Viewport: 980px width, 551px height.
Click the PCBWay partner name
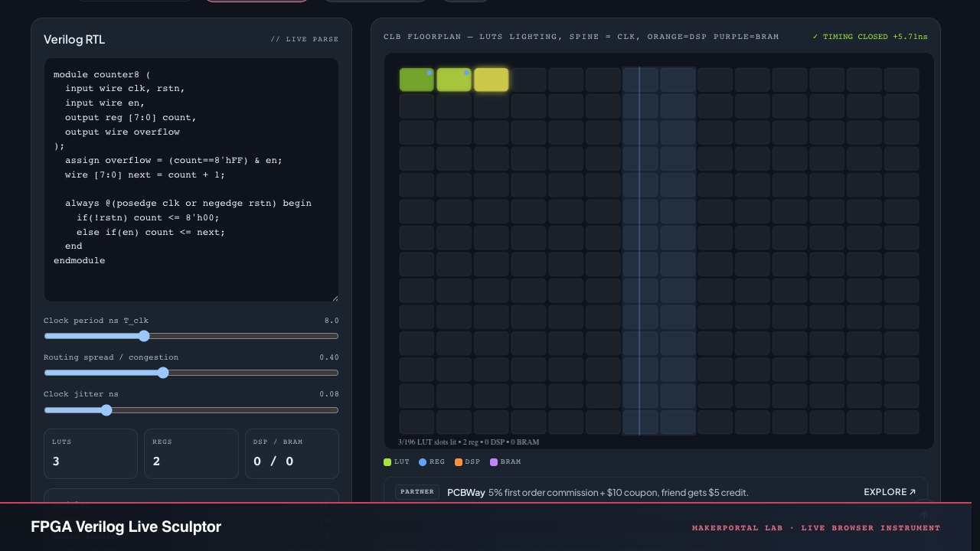pos(466,492)
